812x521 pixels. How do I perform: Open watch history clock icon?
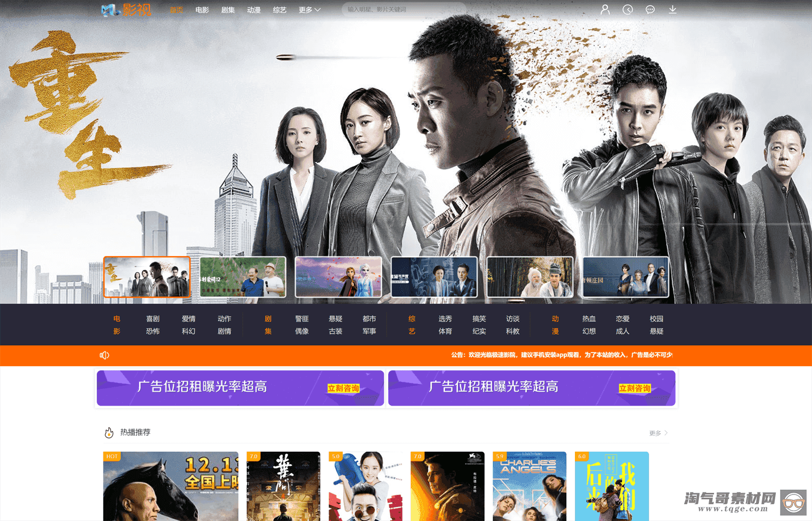[628, 10]
